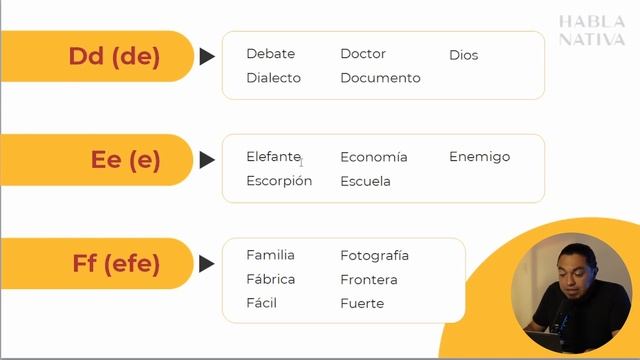Image resolution: width=640 pixels, height=360 pixels.
Task: Click the arrow next to Dd (de)
Action: pos(207,56)
